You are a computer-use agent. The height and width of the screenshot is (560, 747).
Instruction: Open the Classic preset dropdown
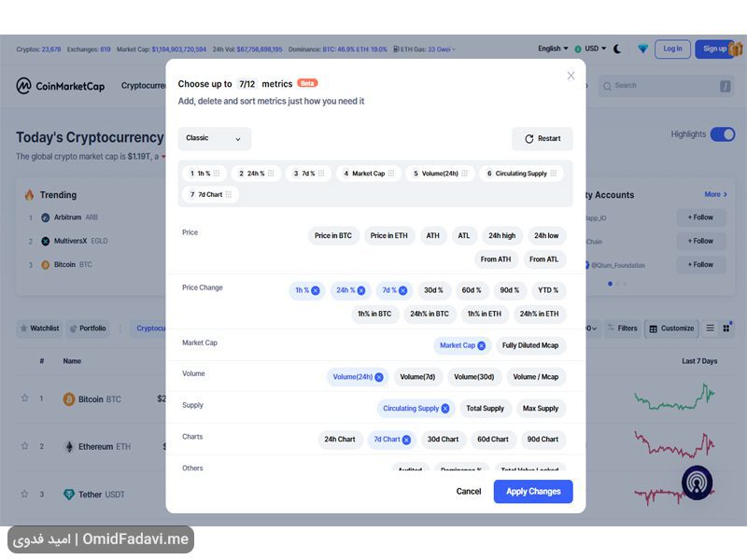click(x=215, y=138)
